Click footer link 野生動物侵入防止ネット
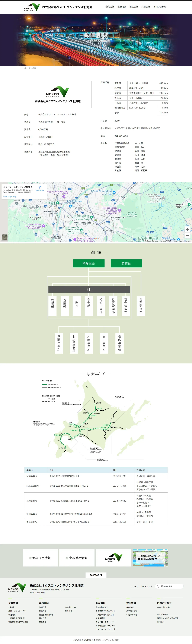 pyautogui.click(x=106, y=611)
